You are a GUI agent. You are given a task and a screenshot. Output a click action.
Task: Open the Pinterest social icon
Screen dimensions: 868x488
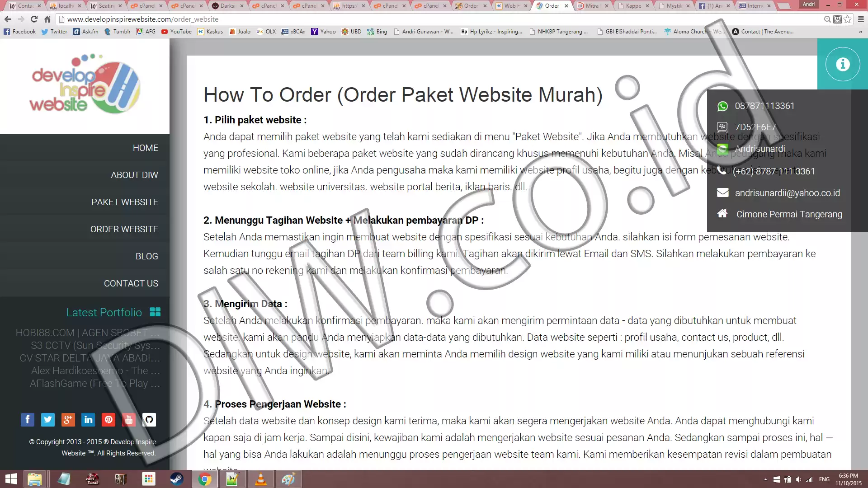(x=109, y=420)
